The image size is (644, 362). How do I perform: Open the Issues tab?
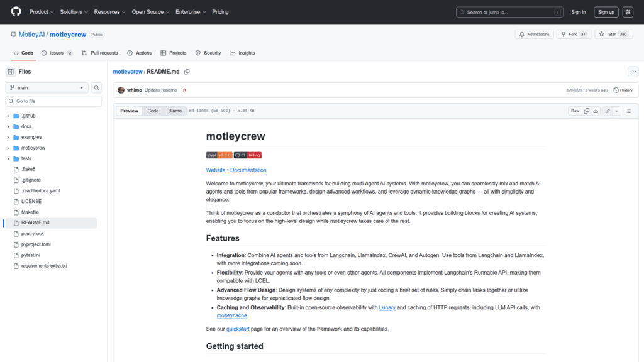coord(57,53)
